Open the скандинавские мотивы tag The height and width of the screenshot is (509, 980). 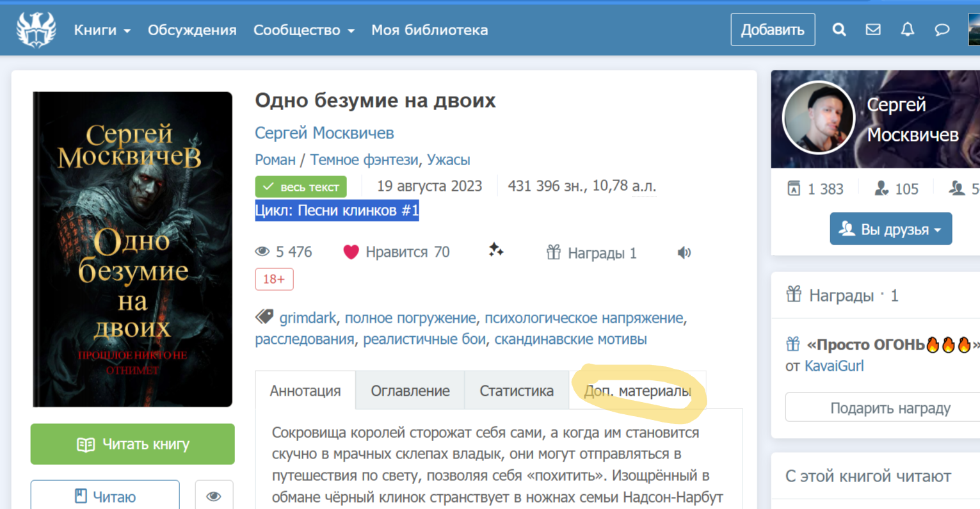pos(570,339)
